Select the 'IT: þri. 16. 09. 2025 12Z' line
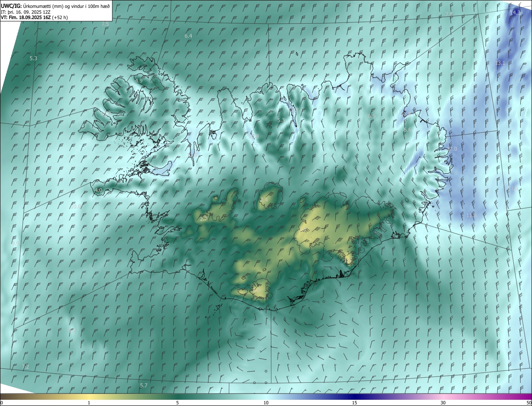The height and width of the screenshot is (406, 532). [26, 12]
